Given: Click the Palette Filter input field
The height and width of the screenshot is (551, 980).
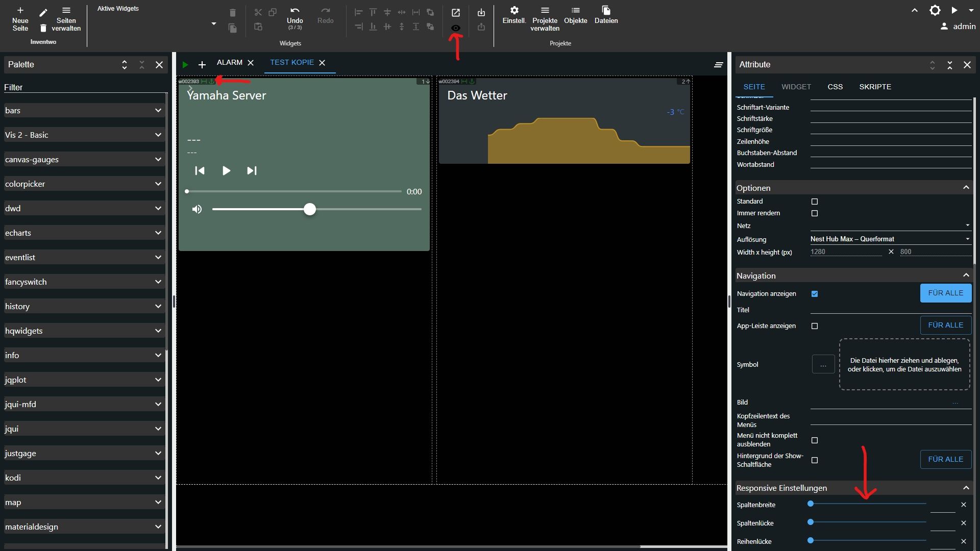Looking at the screenshot, I should [85, 87].
